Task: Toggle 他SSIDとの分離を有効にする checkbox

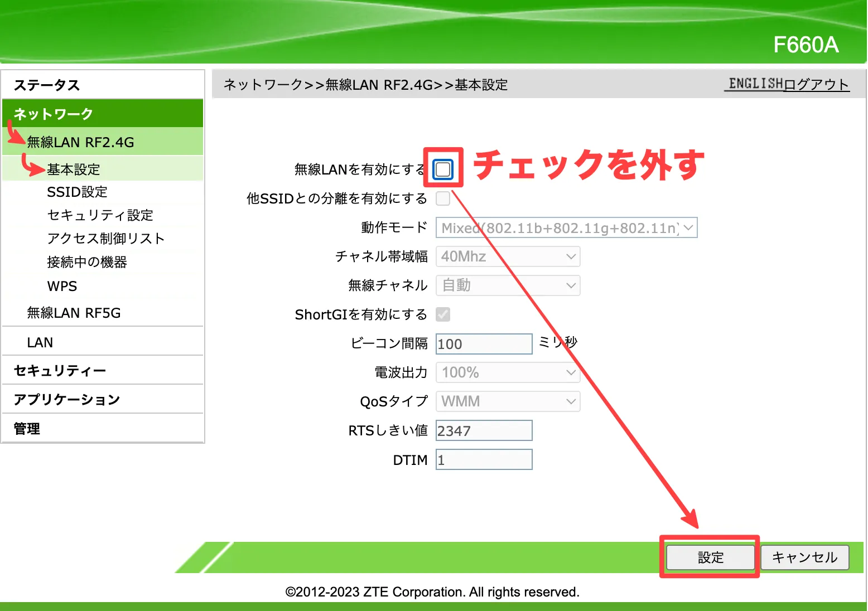Action: [x=443, y=198]
